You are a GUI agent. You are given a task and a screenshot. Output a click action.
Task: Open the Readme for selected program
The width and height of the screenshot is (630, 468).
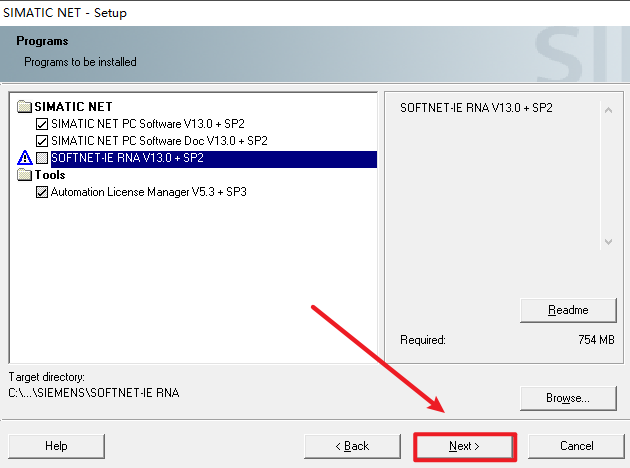coord(568,310)
